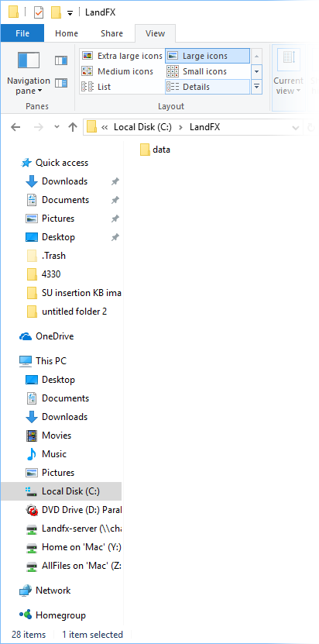Switch to the Share ribbon tab
The image size is (319, 644).
tap(112, 33)
